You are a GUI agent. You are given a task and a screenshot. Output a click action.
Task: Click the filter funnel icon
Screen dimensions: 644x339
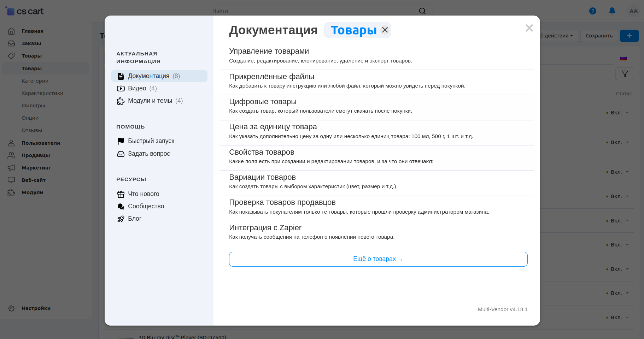pyautogui.click(x=625, y=74)
